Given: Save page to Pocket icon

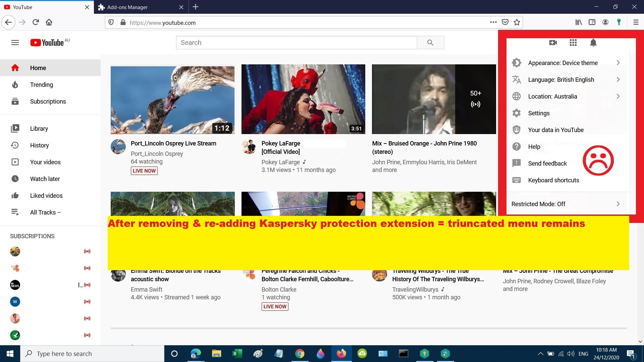Looking at the screenshot, I should tap(505, 22).
